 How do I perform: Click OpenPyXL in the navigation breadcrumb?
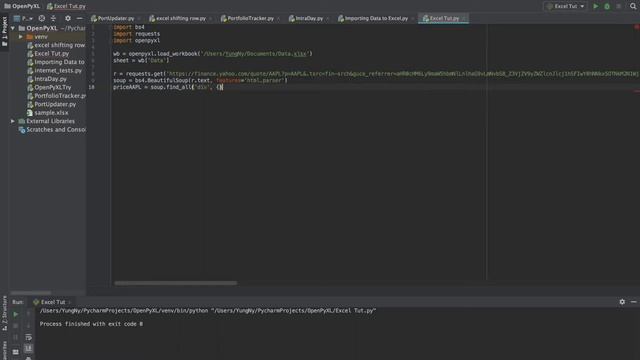tap(22, 6)
